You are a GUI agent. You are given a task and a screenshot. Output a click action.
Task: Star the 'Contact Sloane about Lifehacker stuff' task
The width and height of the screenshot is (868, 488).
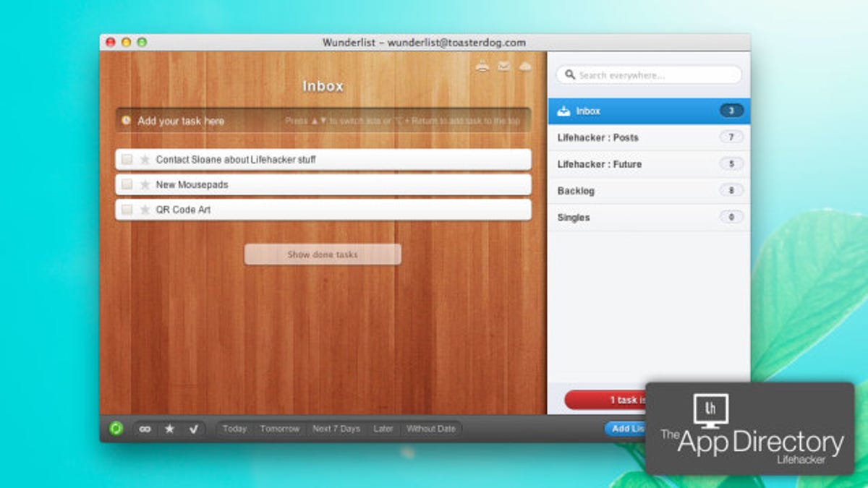pos(145,160)
